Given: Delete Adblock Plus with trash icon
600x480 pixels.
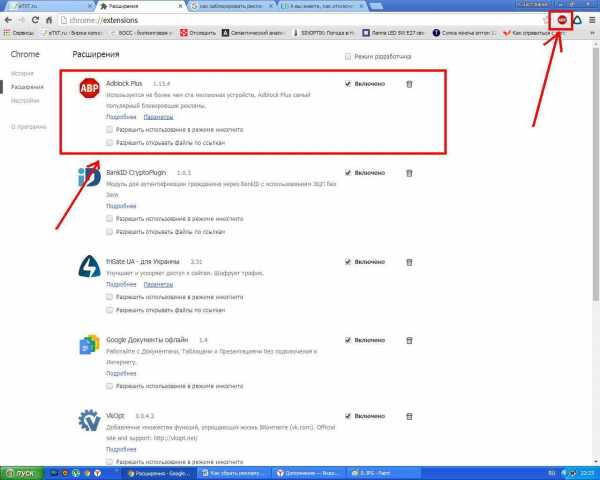Looking at the screenshot, I should (x=409, y=84).
